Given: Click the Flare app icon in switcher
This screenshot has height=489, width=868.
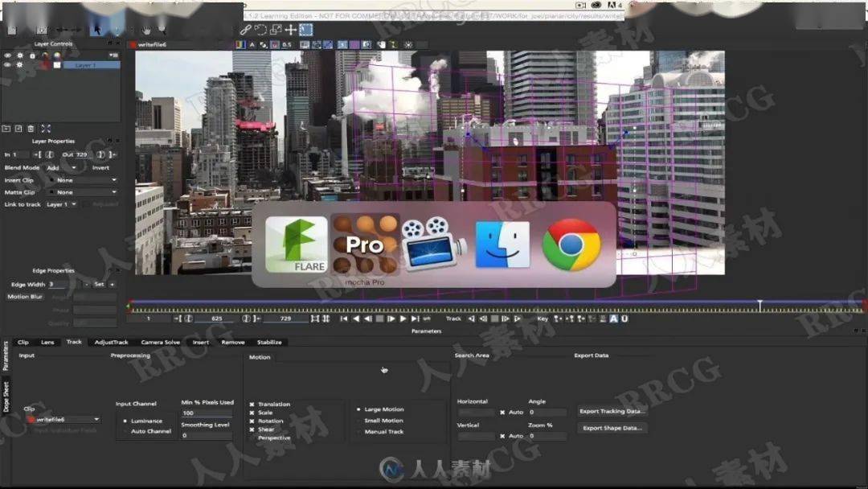Looking at the screenshot, I should pyautogui.click(x=297, y=244).
